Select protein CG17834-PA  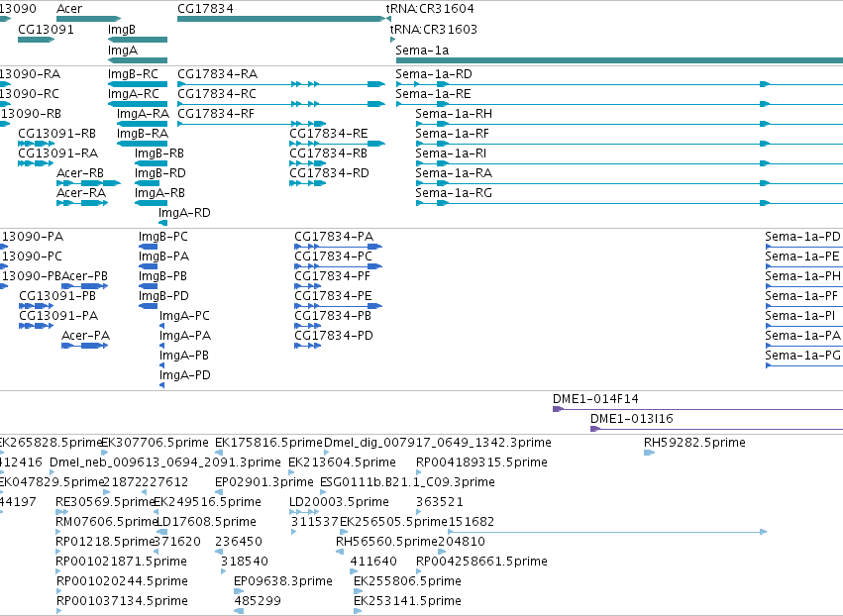click(x=338, y=247)
